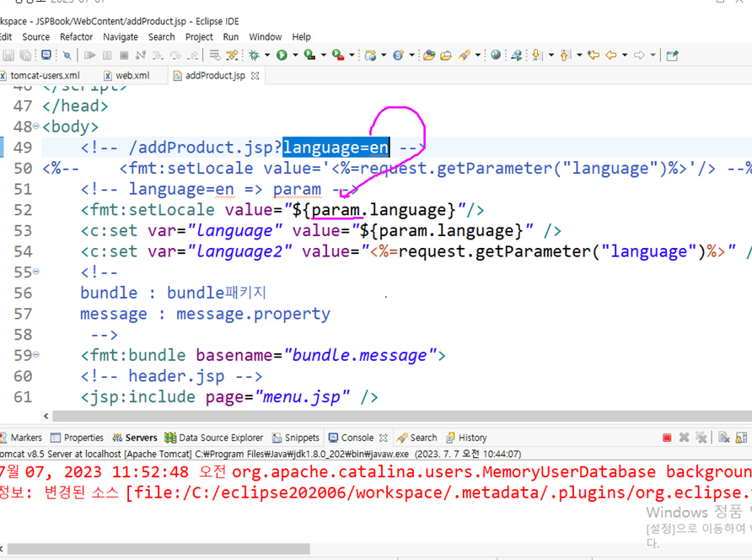Click New Dynamic Web Project icon
This screenshot has width=752, height=560.
tap(370, 55)
